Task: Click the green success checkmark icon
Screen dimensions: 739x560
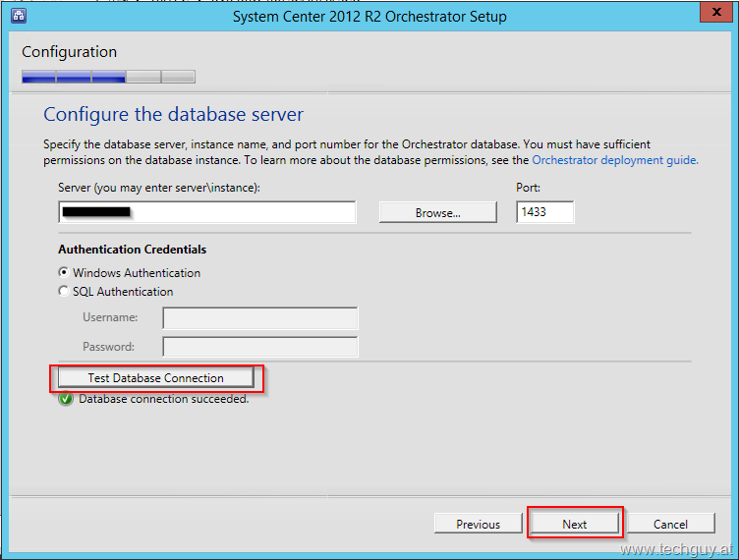Action: (66, 399)
